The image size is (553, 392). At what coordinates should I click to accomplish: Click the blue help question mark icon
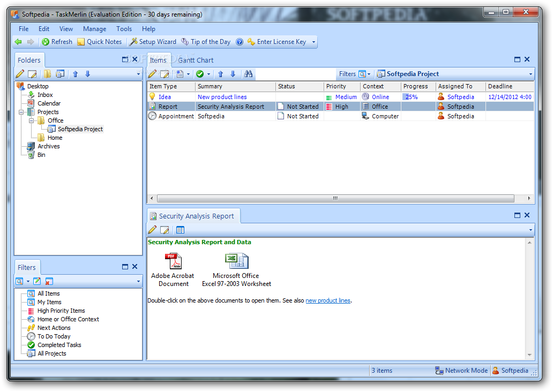pos(240,42)
